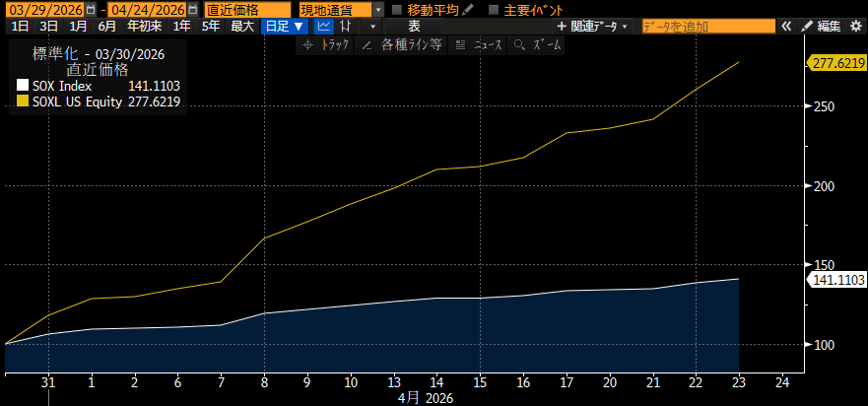The width and height of the screenshot is (868, 406).
Task: Select the bar/candle chart type icon
Action: [x=346, y=26]
